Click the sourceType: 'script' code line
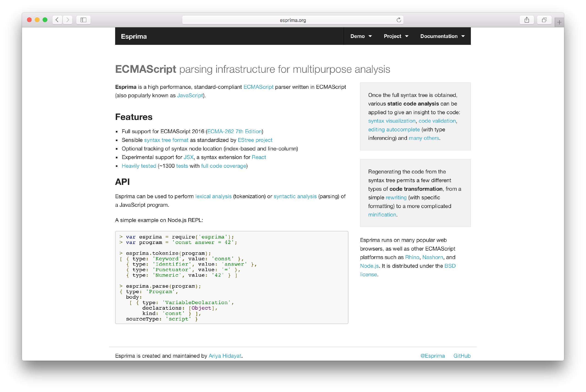The image size is (586, 392). (162, 319)
